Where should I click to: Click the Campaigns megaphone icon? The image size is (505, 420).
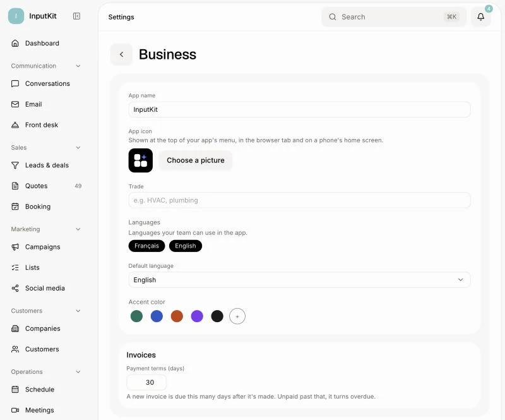click(15, 247)
